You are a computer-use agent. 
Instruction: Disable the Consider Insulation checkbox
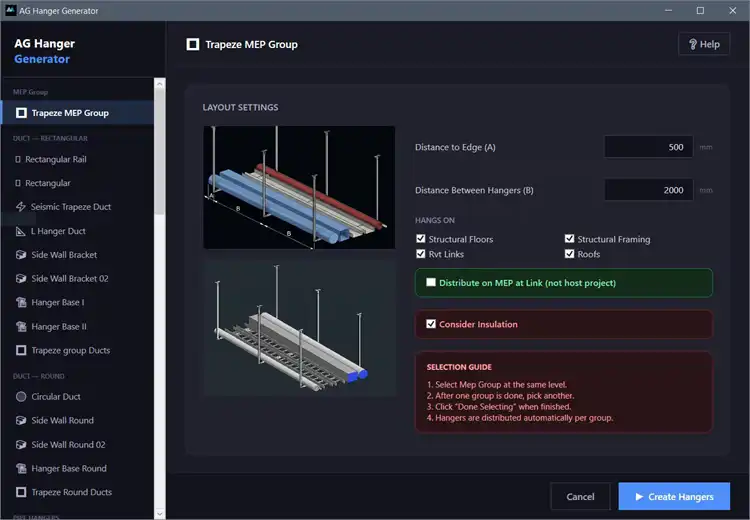431,324
